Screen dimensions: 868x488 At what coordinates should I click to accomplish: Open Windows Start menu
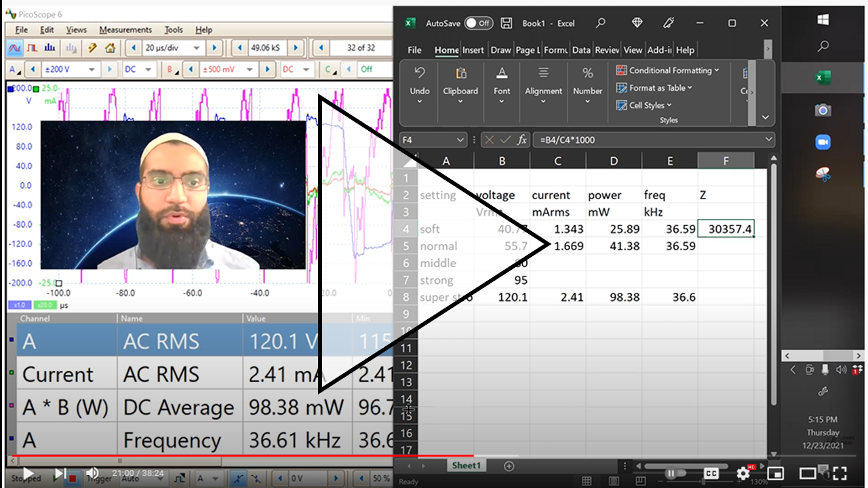point(823,20)
